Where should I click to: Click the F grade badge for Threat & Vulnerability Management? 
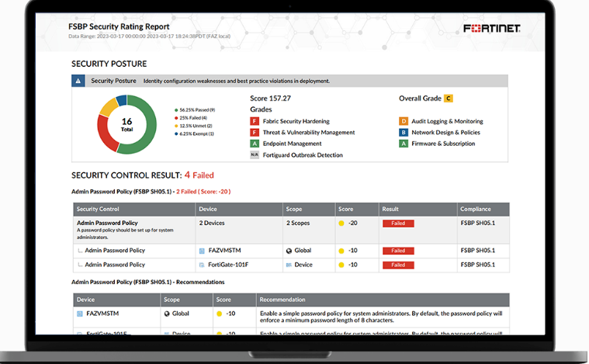click(x=255, y=133)
